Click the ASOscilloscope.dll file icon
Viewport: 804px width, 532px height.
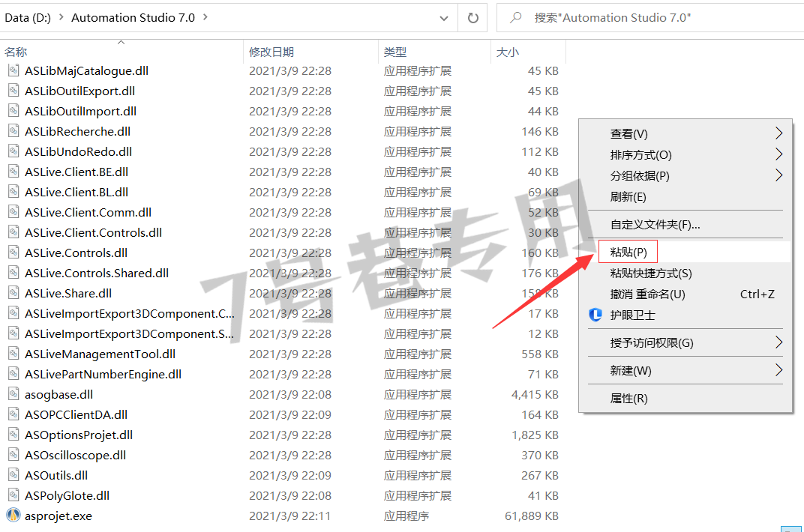click(x=13, y=455)
